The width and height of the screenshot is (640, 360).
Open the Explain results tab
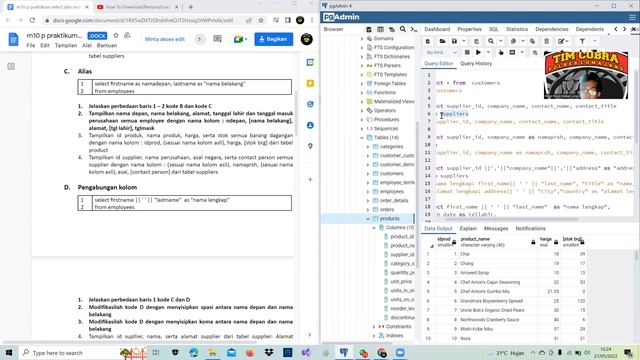point(468,229)
